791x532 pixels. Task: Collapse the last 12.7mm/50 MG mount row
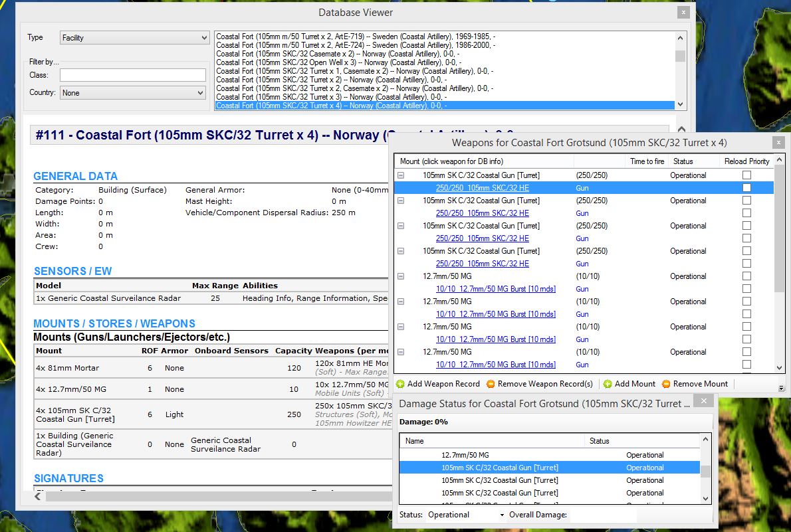tap(401, 352)
